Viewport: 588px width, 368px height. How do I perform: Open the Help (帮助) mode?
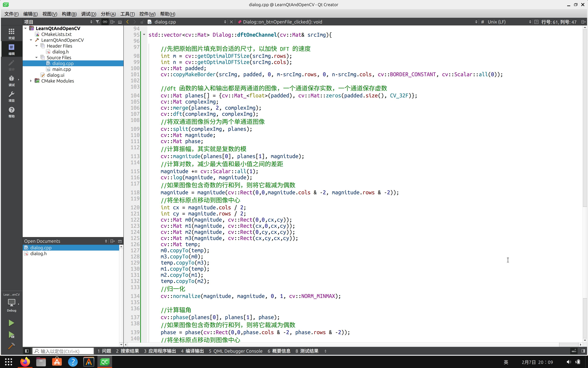click(11, 112)
